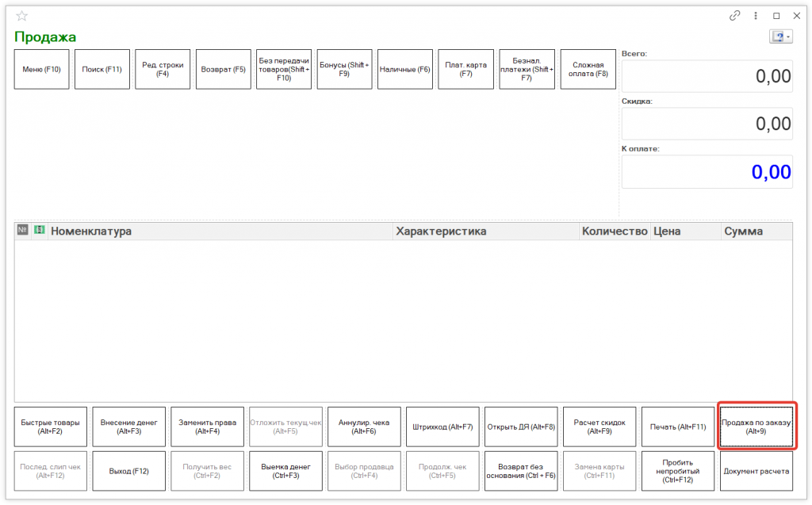Open Сложная оплата (F8)

[588, 70]
